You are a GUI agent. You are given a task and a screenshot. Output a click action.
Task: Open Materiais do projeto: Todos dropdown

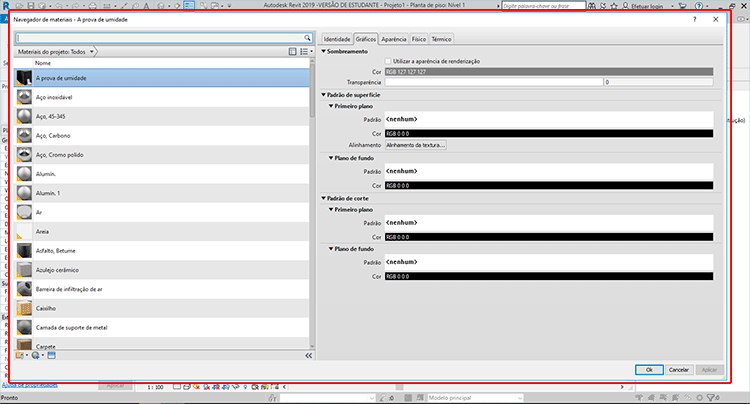click(56, 52)
